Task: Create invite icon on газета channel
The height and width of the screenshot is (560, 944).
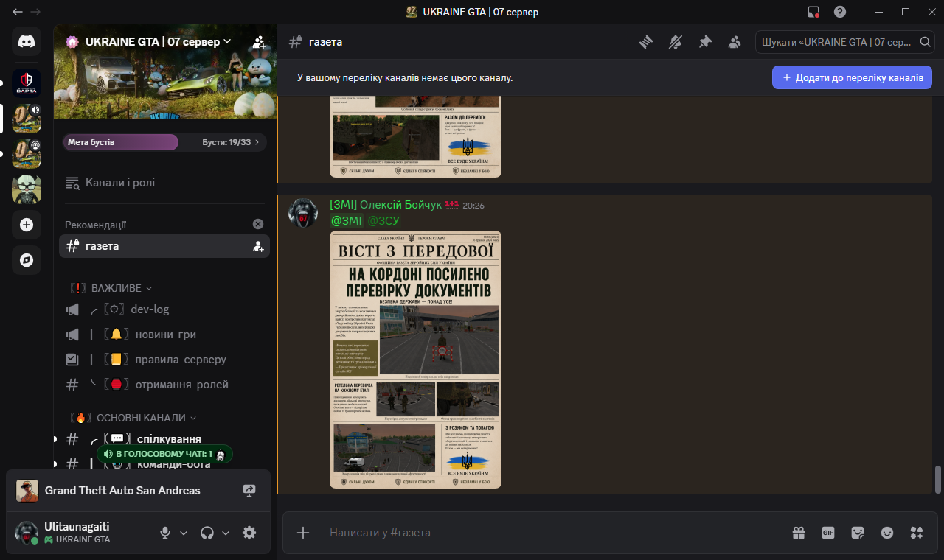Action: pyautogui.click(x=258, y=246)
